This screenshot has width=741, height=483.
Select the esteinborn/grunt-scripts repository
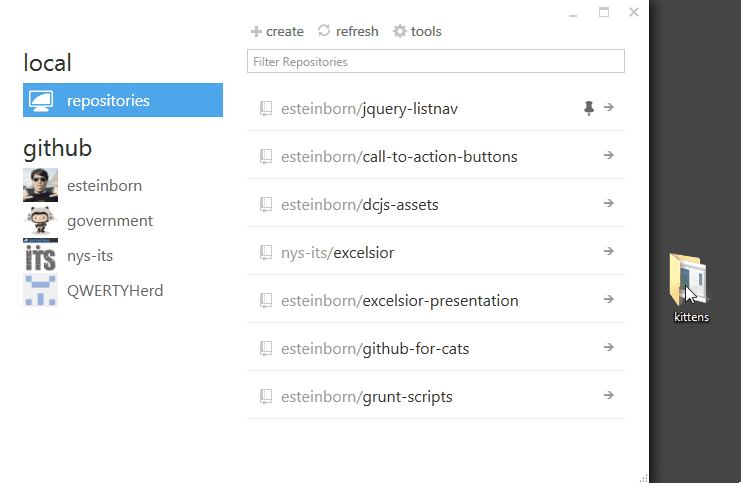point(436,396)
